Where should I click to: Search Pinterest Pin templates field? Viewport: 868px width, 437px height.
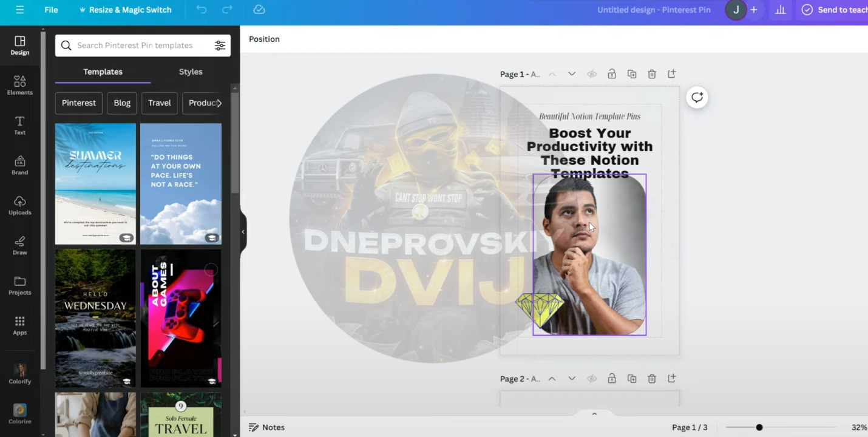(143, 46)
